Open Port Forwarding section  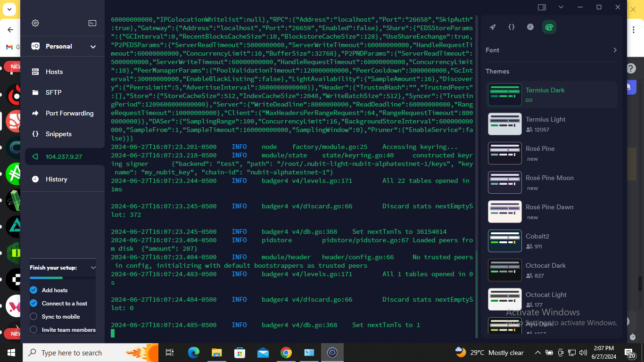[62, 113]
